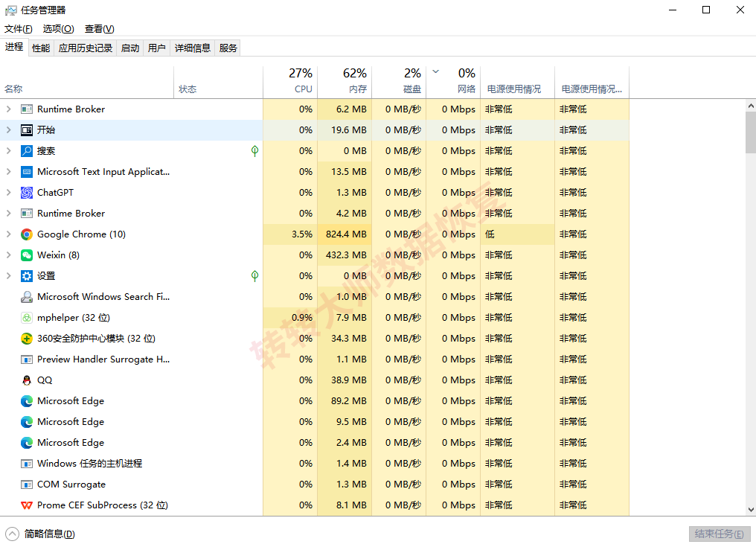This screenshot has height=550, width=756.
Task: Click the Prome CEF SubProcess icon
Action: [27, 505]
